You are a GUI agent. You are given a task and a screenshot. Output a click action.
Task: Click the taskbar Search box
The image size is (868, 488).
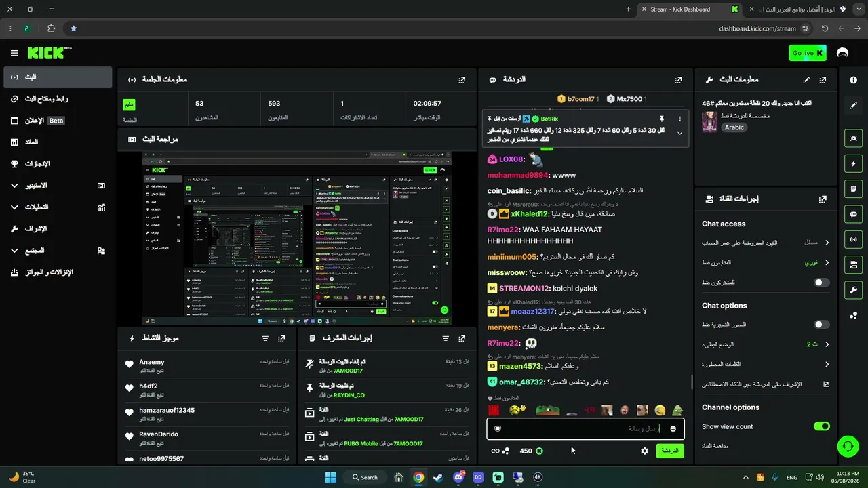[365, 477]
